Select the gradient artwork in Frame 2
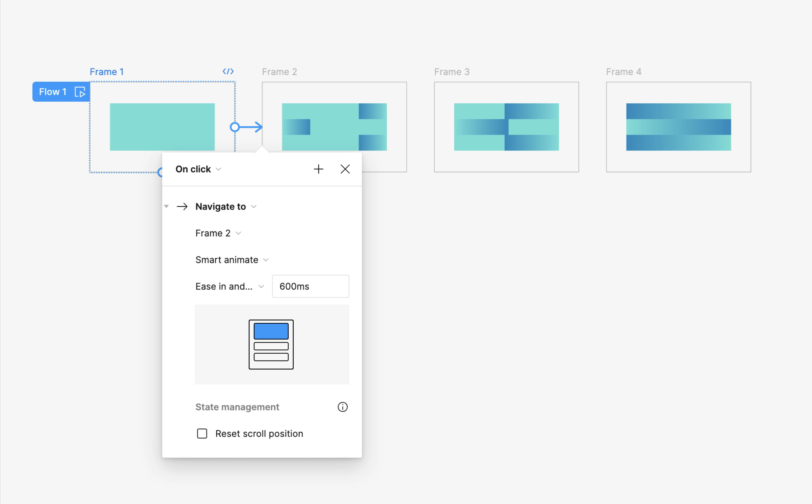Image resolution: width=812 pixels, height=504 pixels. pyautogui.click(x=334, y=127)
